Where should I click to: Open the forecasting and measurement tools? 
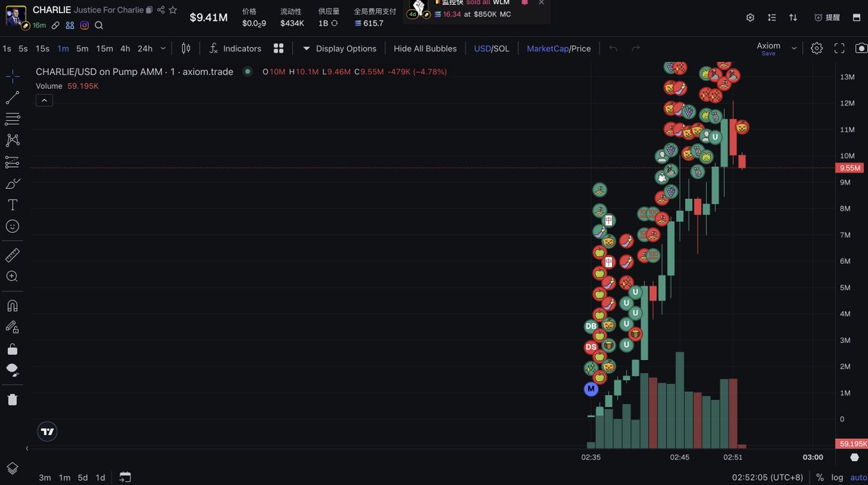[12, 162]
